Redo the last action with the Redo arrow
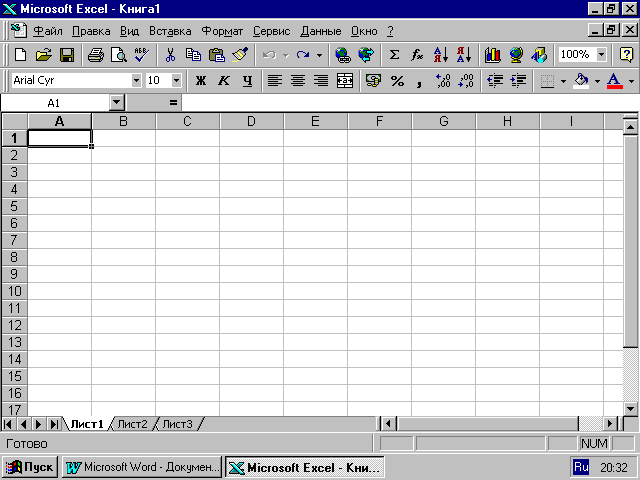Image resolution: width=640 pixels, height=480 pixels. point(303,55)
